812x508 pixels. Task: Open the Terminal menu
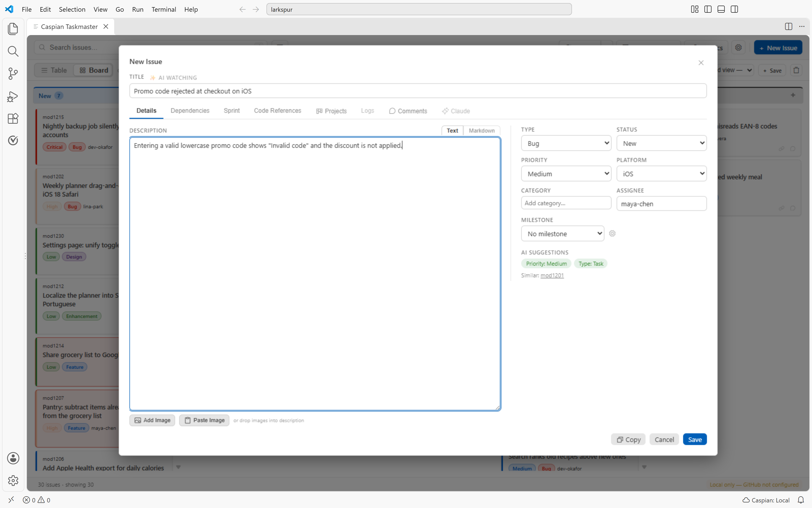(164, 9)
